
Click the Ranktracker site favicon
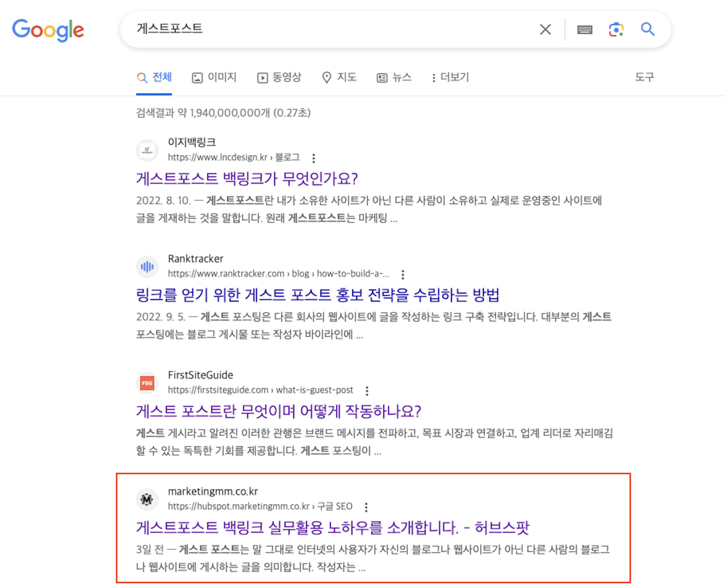147,267
